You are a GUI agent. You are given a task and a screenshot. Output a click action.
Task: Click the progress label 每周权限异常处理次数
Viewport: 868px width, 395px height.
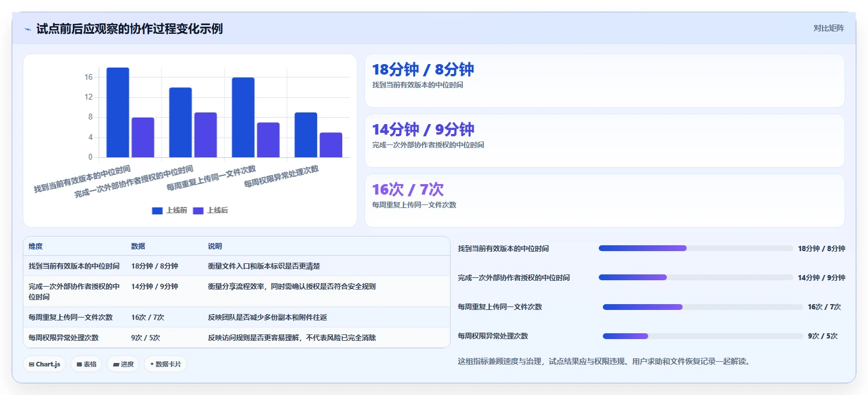tap(493, 336)
